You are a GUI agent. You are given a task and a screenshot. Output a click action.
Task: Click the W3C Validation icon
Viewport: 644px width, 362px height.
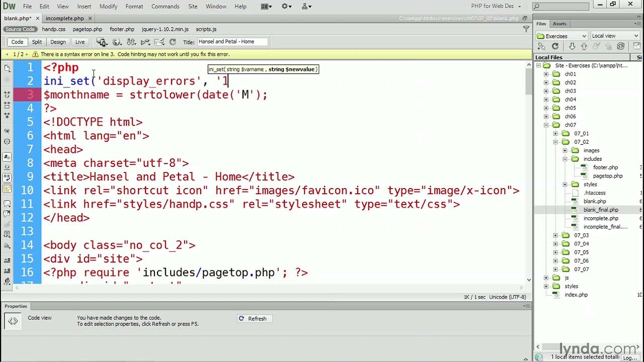(x=145, y=42)
